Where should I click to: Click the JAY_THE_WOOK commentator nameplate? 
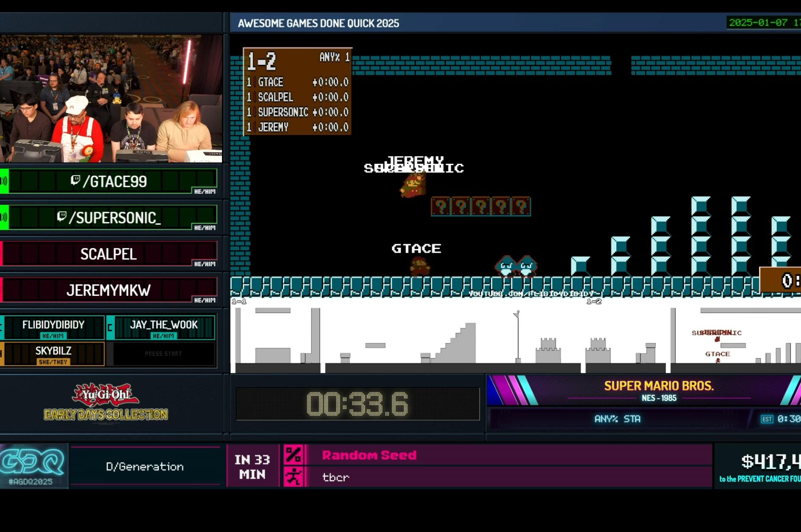(x=161, y=328)
